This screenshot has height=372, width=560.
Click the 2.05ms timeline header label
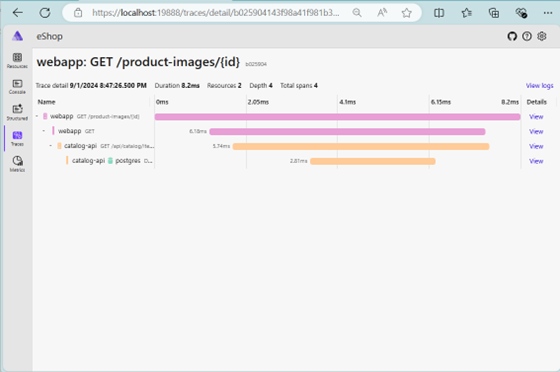(x=258, y=102)
